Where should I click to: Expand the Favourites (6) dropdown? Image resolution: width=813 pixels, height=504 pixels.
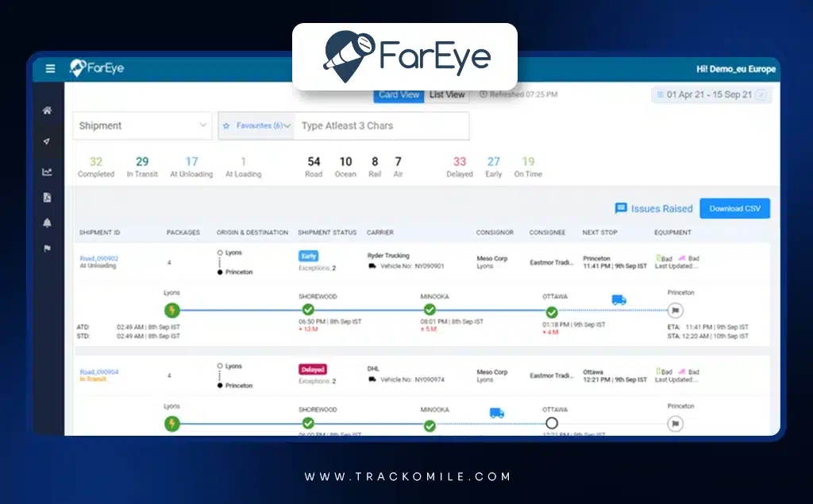tap(256, 126)
